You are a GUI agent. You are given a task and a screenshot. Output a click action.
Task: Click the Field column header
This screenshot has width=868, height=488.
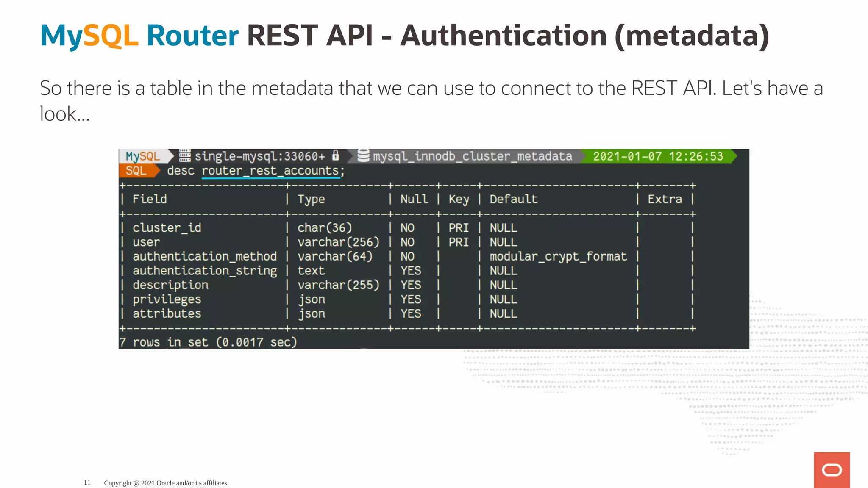(150, 199)
